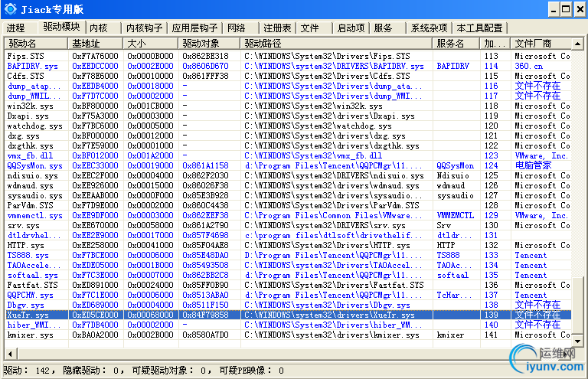
Task: Select the ParVdm.SYS driver row
Action: pyautogui.click(x=288, y=205)
